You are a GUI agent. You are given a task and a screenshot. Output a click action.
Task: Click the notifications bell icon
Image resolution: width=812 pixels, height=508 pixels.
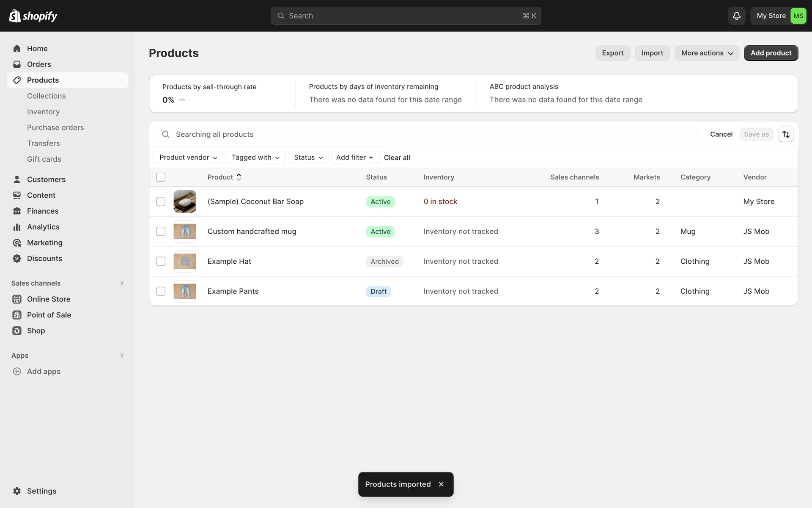[x=736, y=16]
